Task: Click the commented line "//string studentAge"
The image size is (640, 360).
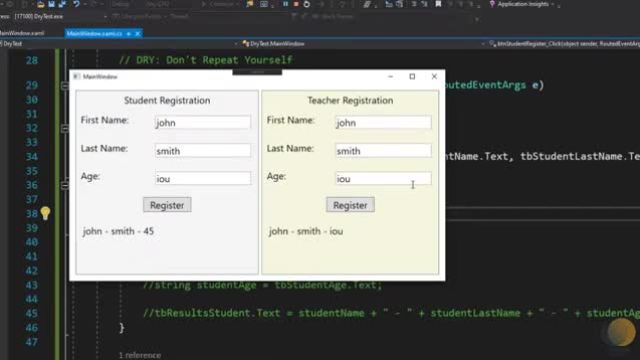Action: (x=262, y=285)
